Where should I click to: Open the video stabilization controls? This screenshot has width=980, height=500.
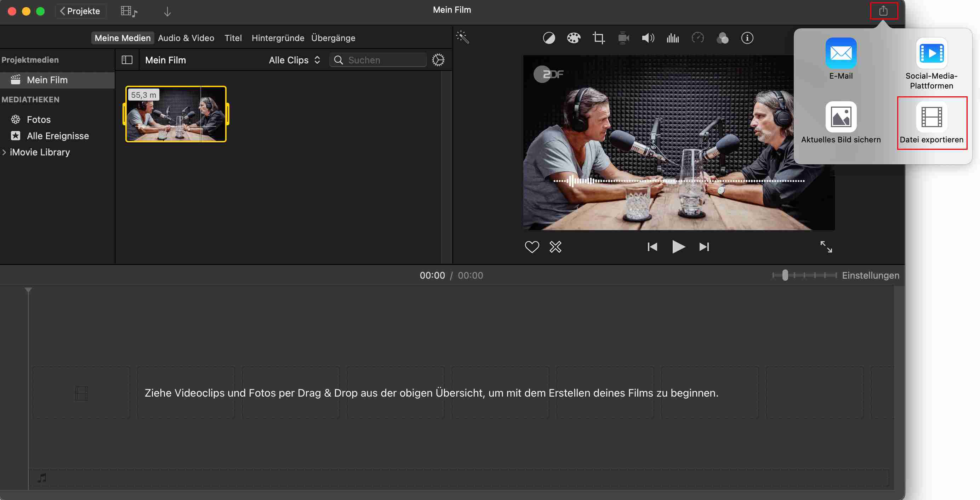[x=623, y=38]
